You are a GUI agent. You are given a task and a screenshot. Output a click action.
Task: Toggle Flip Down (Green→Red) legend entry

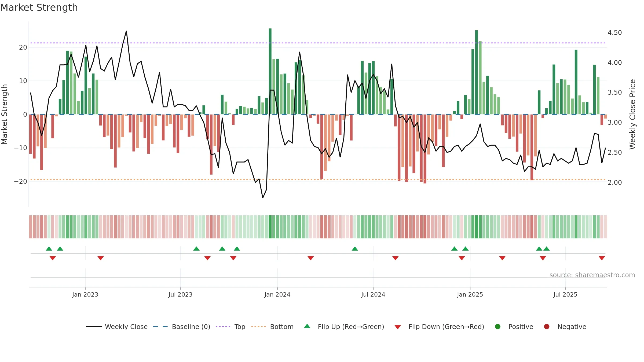[439, 327]
